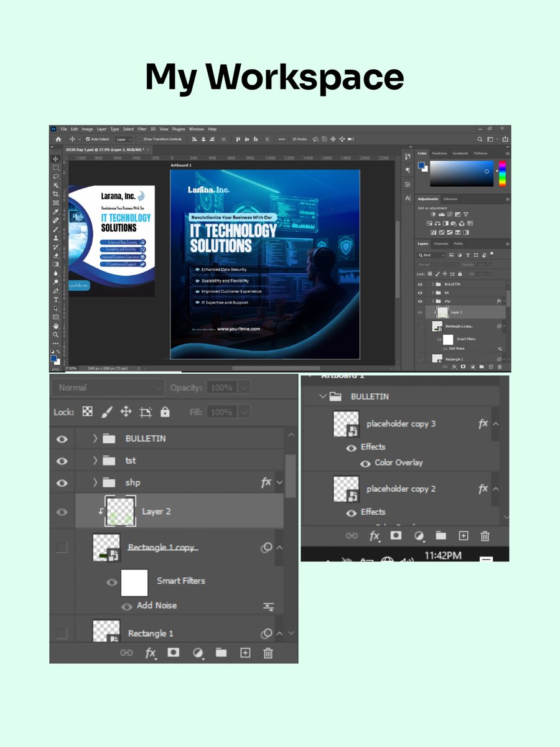Select the Zoom tool in the toolbox
This screenshot has height=747, width=560.
coord(55,334)
